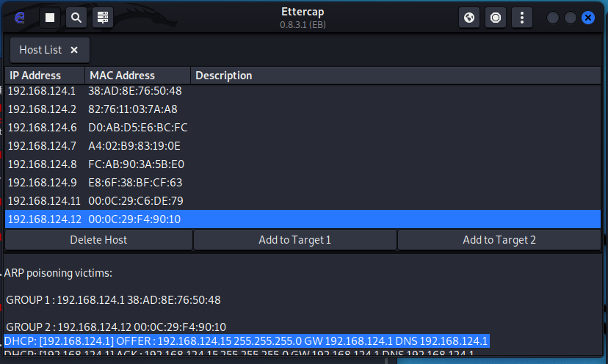Image resolution: width=608 pixels, height=364 pixels.
Task: Click the Description column header
Action: point(396,75)
